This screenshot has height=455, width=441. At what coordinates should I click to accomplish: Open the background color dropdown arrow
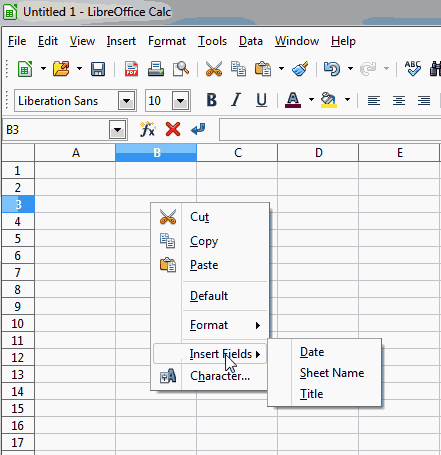click(x=347, y=100)
